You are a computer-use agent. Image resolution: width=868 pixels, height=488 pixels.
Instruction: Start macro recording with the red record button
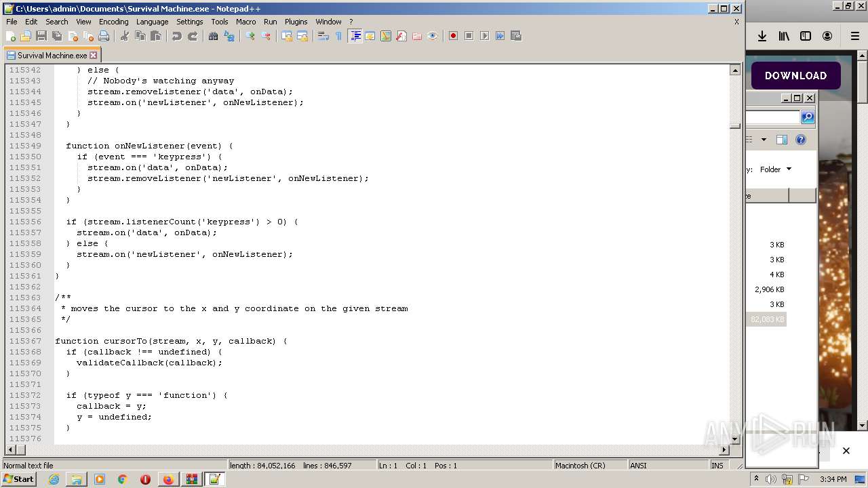click(x=454, y=36)
